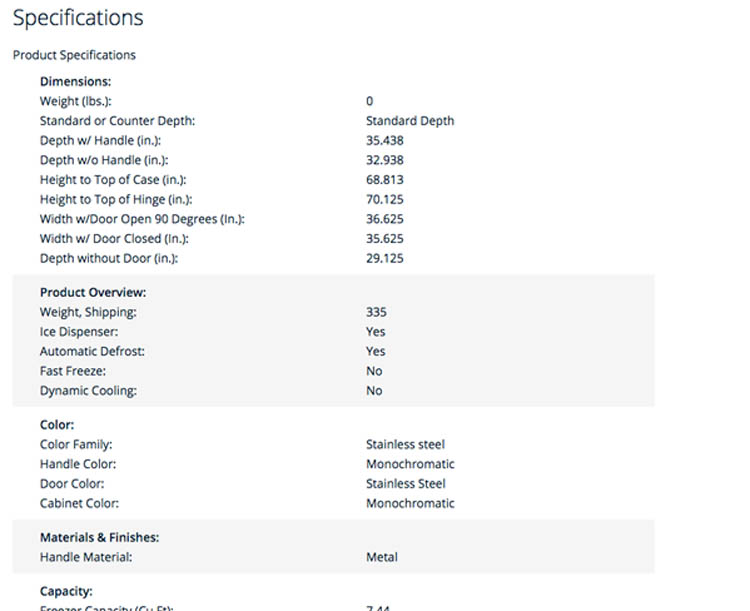Click the Weight (lbs.) label

tap(75, 101)
